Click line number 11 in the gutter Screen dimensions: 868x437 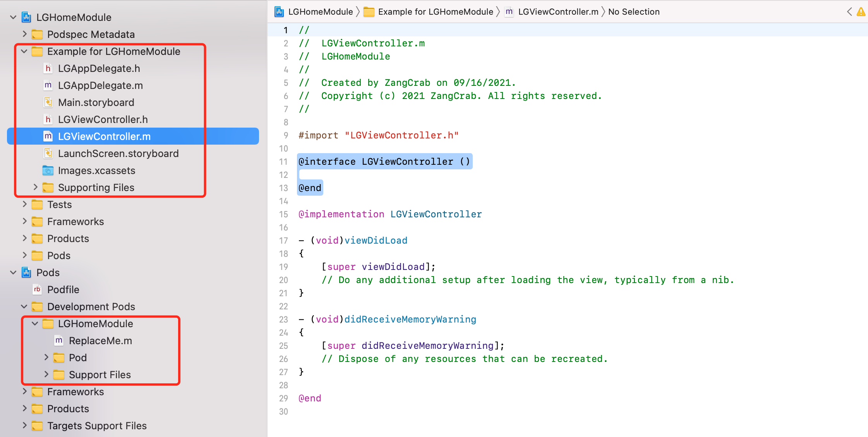283,162
